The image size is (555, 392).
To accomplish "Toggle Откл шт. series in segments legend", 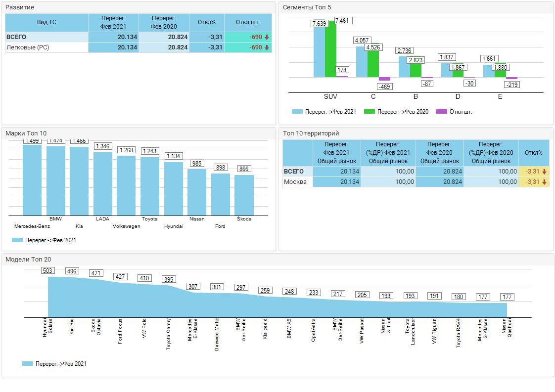I will 461,112.
